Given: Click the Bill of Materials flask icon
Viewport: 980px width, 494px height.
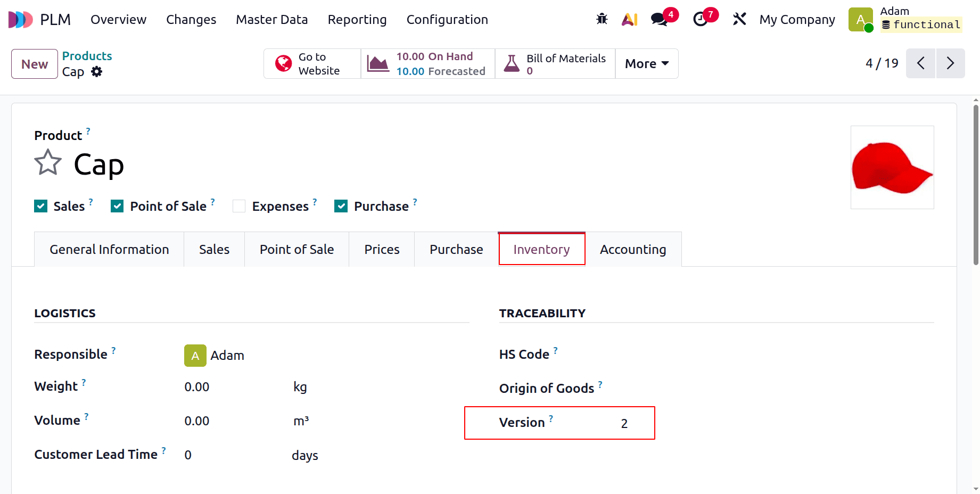Looking at the screenshot, I should click(x=512, y=63).
